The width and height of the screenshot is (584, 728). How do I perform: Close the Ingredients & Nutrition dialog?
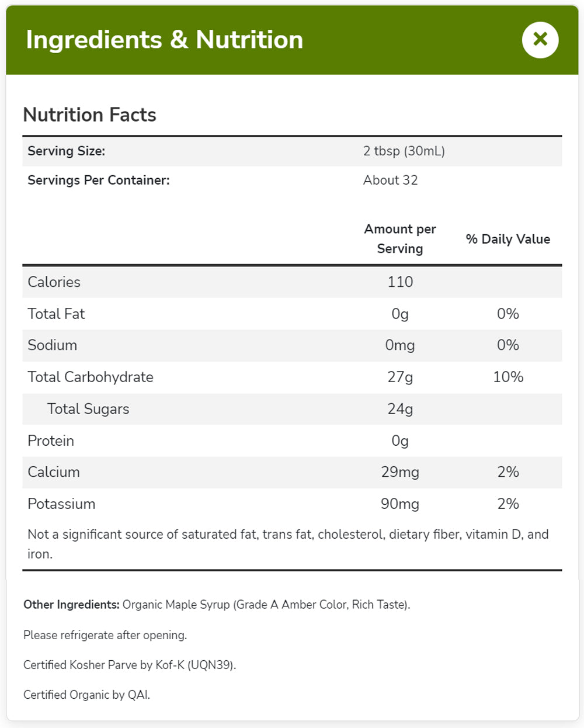click(540, 40)
